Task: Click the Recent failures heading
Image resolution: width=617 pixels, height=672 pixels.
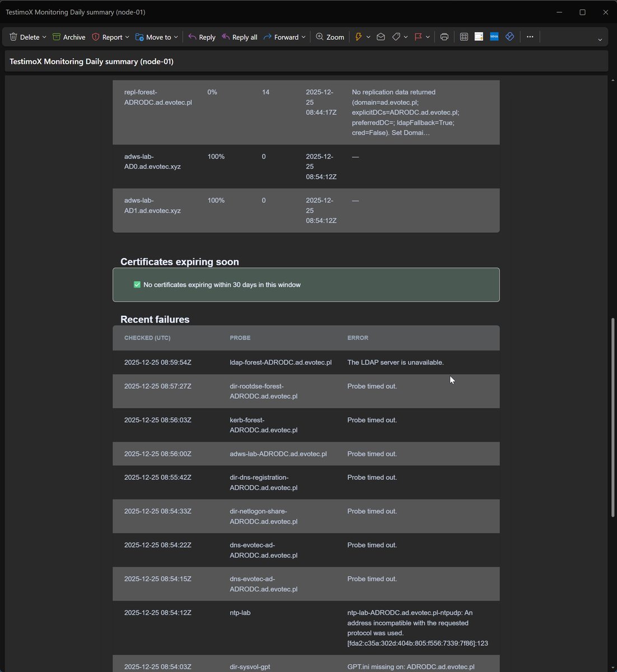Action: pos(155,319)
